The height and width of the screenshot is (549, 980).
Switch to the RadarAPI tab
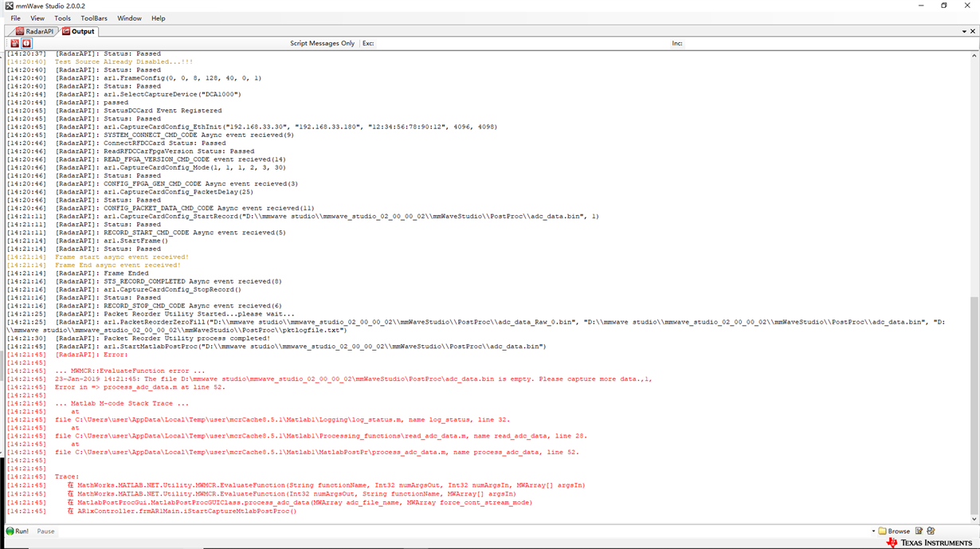click(34, 31)
